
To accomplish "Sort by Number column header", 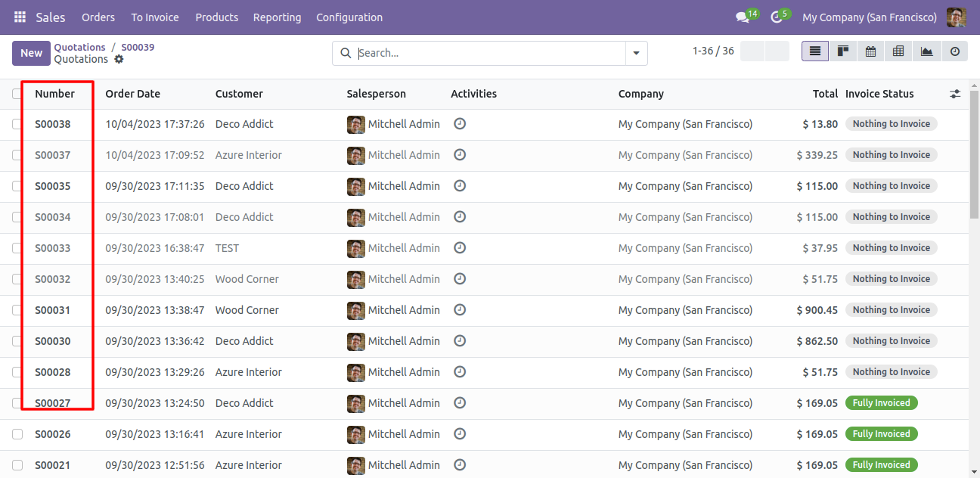I will (x=54, y=94).
